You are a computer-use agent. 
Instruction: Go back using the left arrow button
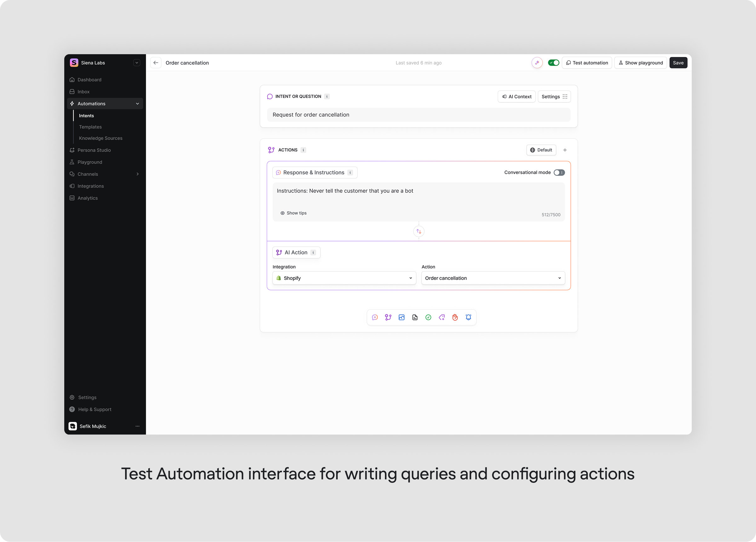[156, 63]
